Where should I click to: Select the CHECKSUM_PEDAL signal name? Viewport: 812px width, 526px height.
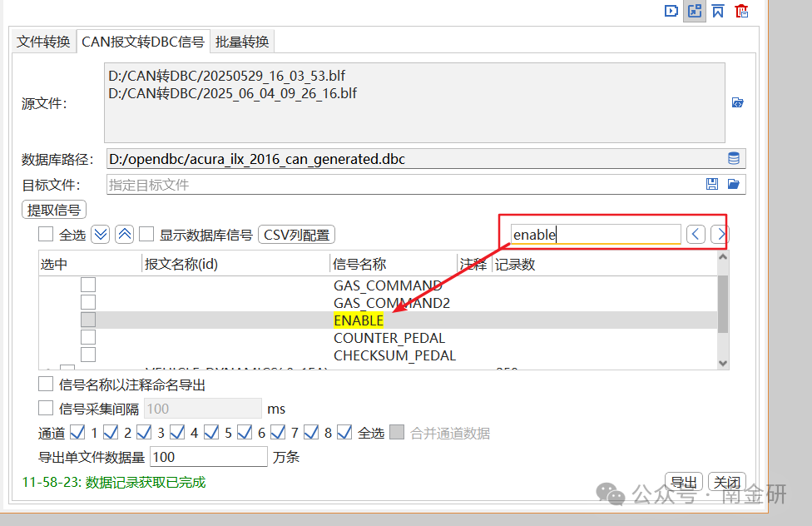(x=394, y=356)
